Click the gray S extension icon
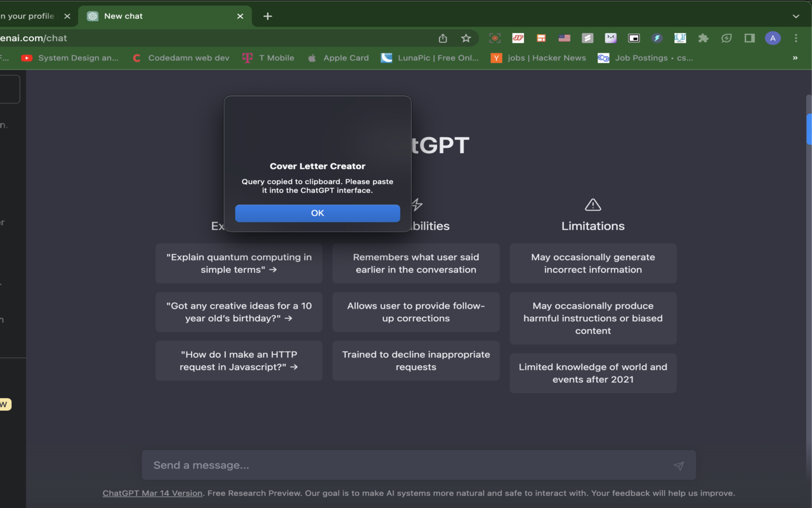The image size is (812, 508). (587, 38)
